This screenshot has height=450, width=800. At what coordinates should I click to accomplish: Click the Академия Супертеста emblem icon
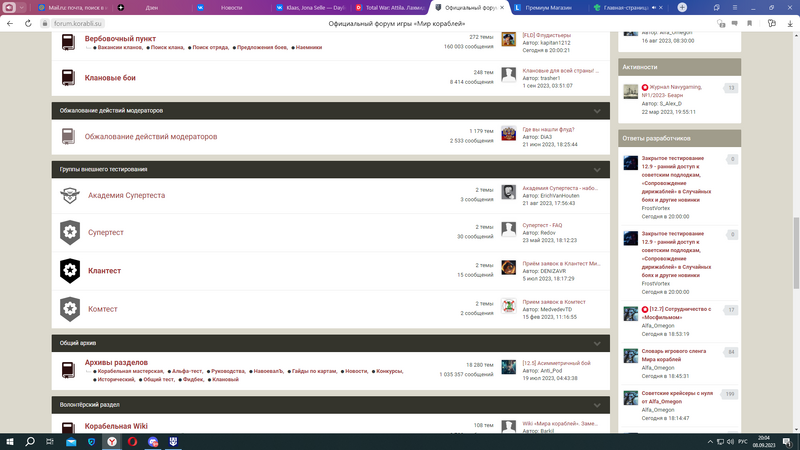click(70, 195)
